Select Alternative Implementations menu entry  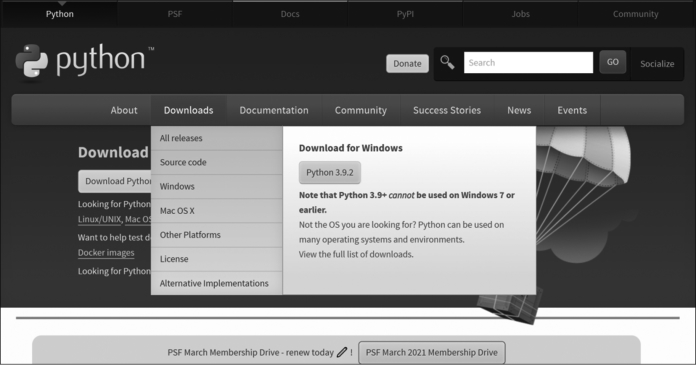tap(217, 283)
